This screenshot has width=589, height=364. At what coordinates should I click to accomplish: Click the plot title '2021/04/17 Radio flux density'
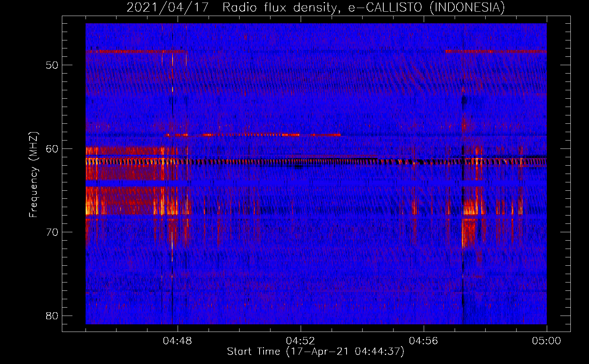[x=316, y=7]
